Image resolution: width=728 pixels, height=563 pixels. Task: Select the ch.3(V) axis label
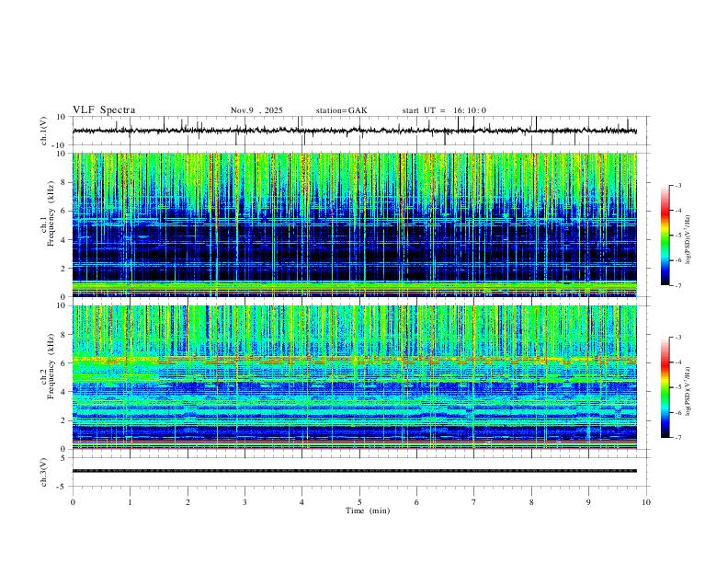44,472
